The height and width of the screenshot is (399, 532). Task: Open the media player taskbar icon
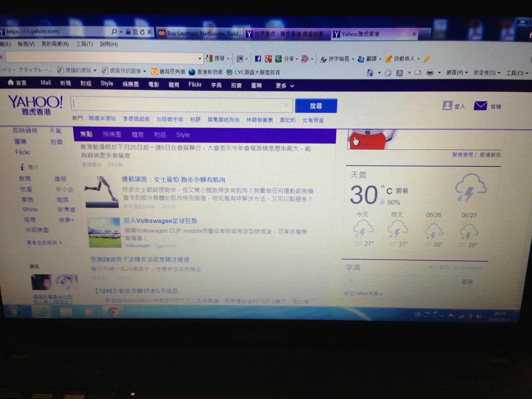pos(88,312)
